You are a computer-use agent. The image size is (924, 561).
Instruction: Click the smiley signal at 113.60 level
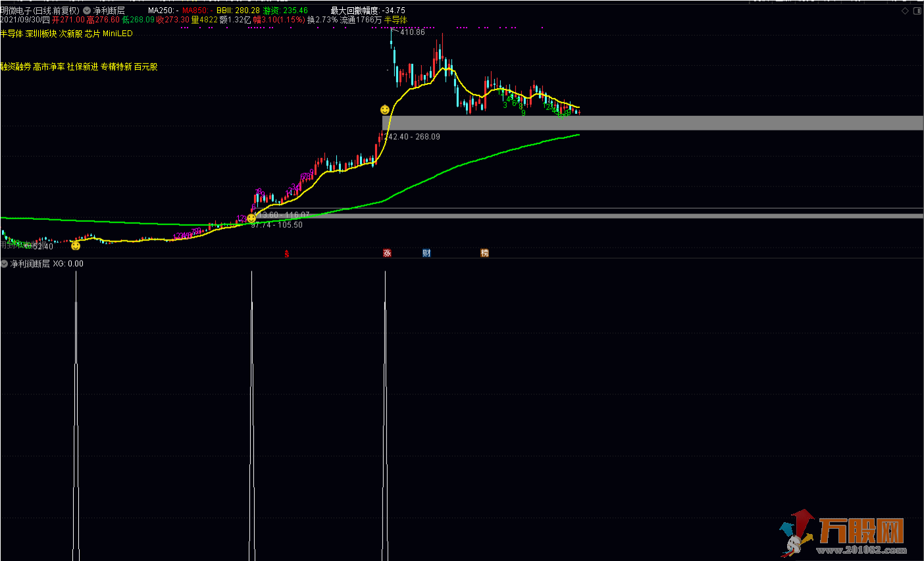(x=251, y=218)
